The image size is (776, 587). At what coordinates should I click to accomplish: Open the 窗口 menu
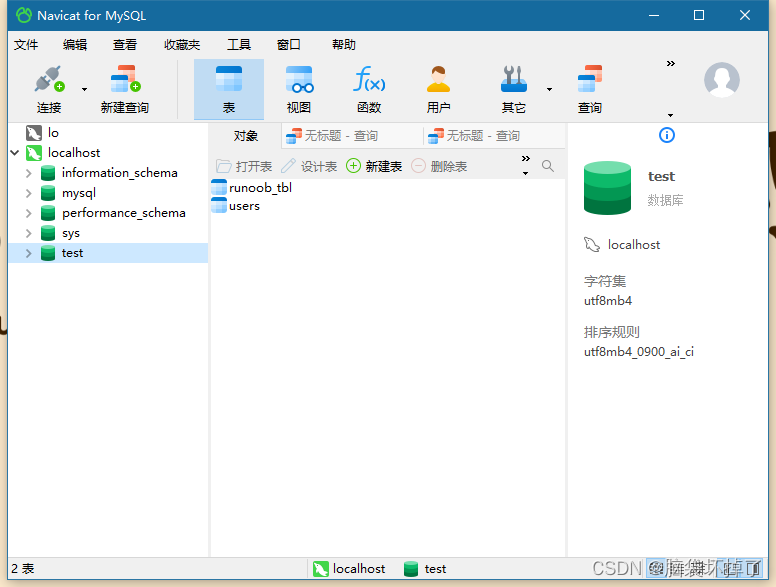[289, 45]
